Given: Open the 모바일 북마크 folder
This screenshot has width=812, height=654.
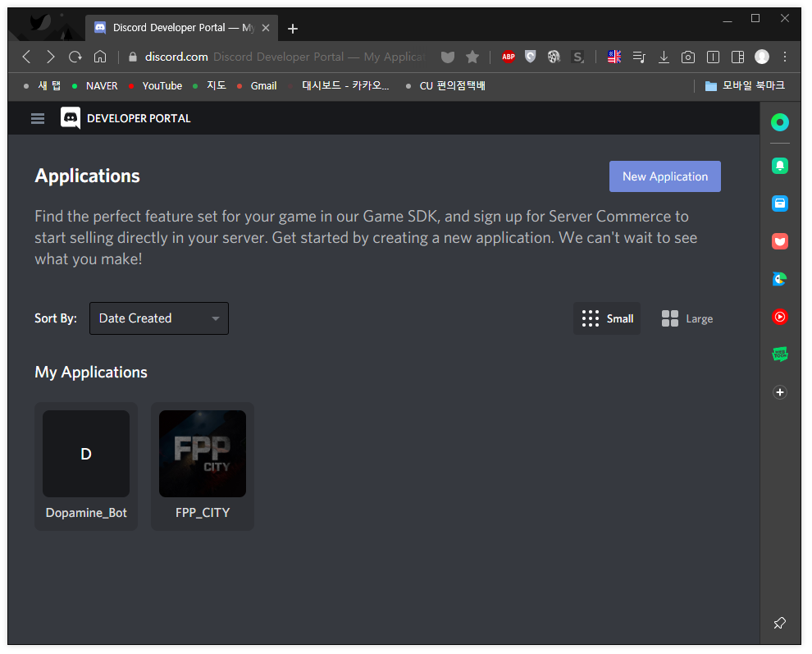Looking at the screenshot, I should click(x=745, y=85).
